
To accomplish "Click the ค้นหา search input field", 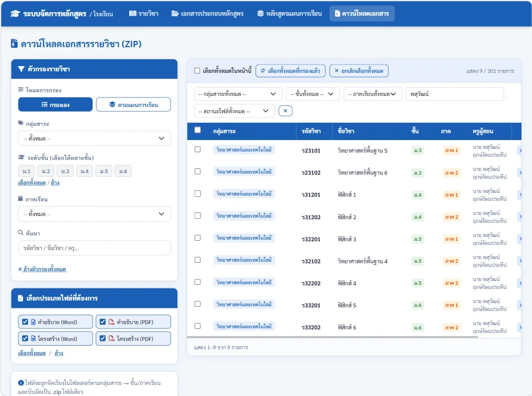I will 94,248.
